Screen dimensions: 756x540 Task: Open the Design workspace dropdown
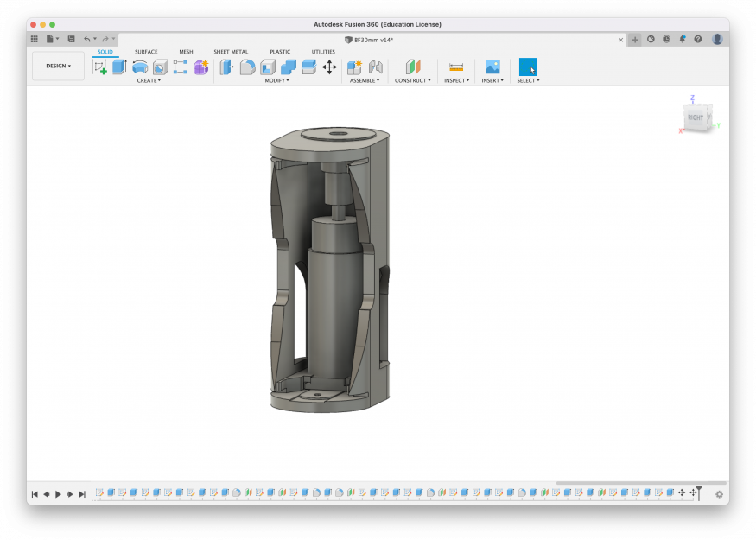point(59,66)
